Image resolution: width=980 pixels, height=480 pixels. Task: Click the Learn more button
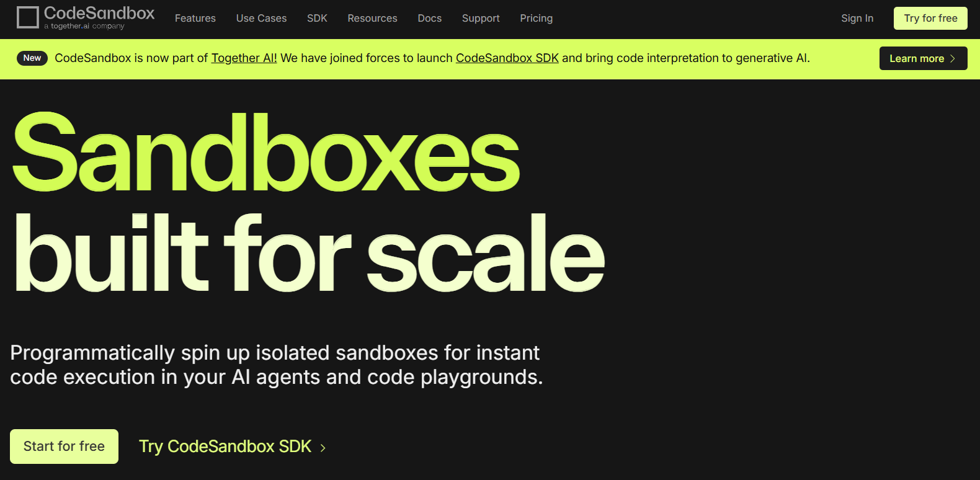(923, 58)
